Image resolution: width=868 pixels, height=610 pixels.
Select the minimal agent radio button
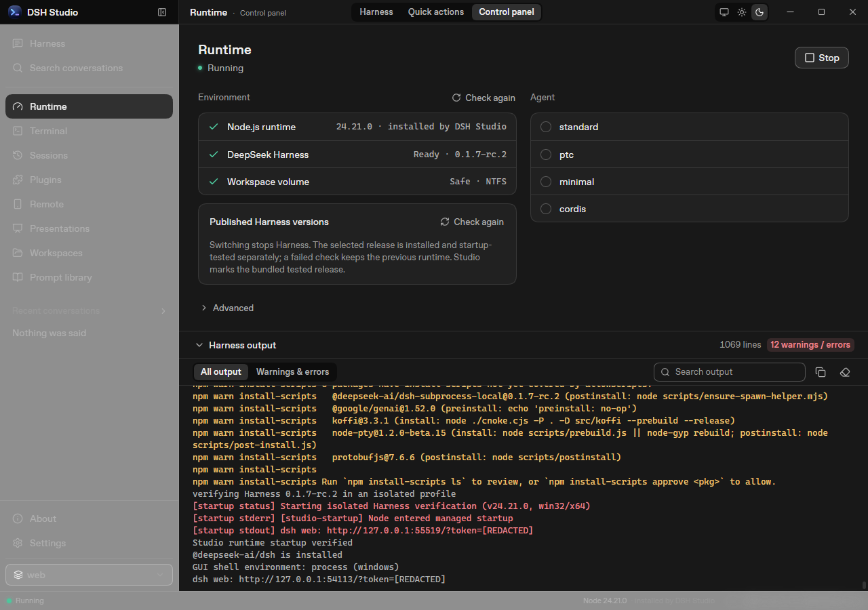coord(546,182)
